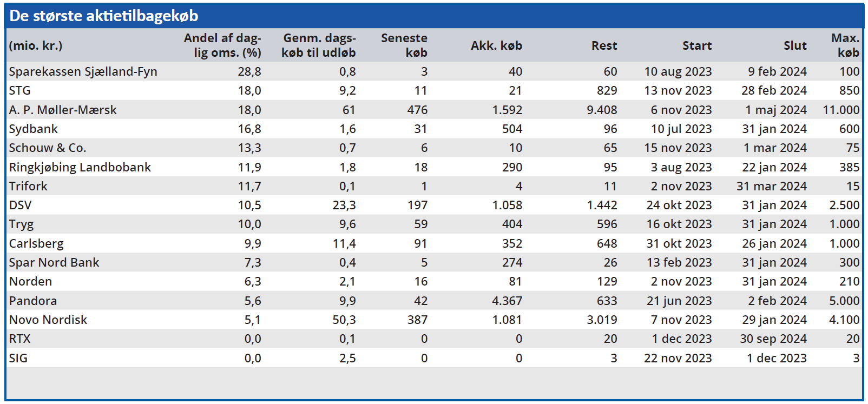Select the '(mio. kr.)' unit label
868x404 pixels.
tap(36, 46)
